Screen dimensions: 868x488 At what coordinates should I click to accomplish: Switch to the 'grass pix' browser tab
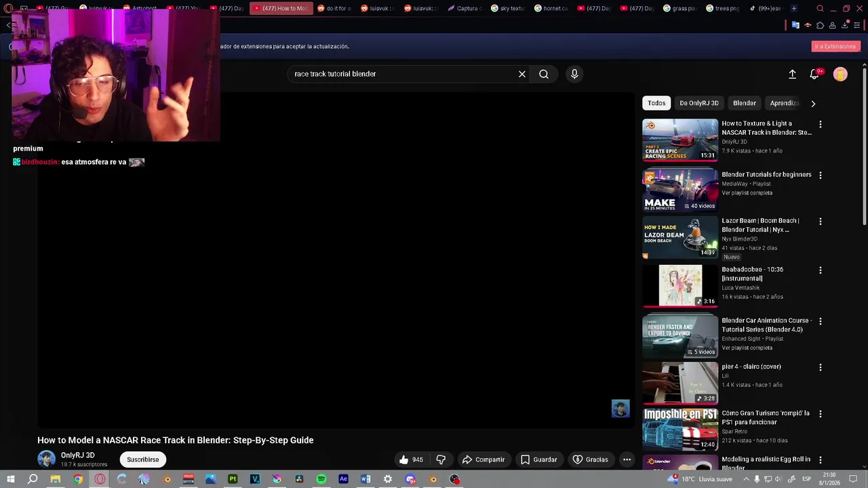pyautogui.click(x=680, y=8)
